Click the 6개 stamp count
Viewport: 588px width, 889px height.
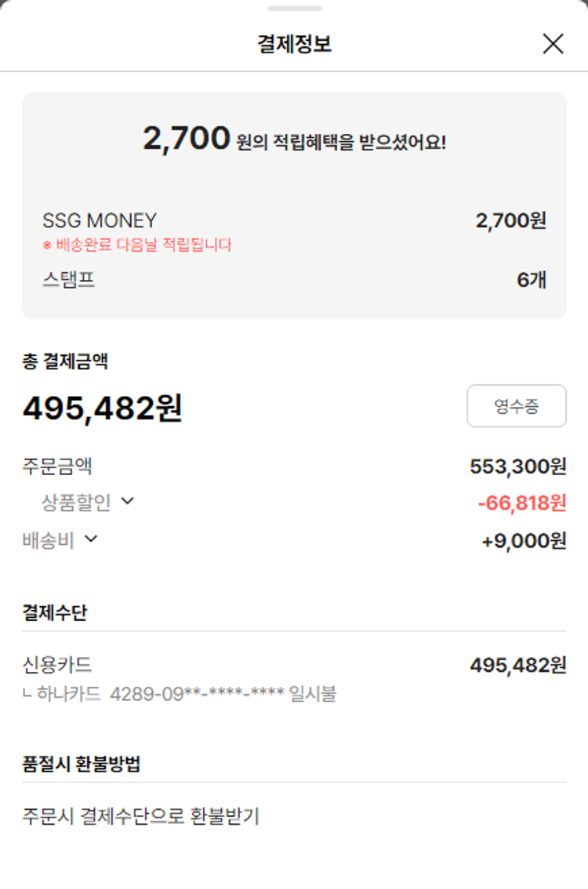[x=532, y=280]
